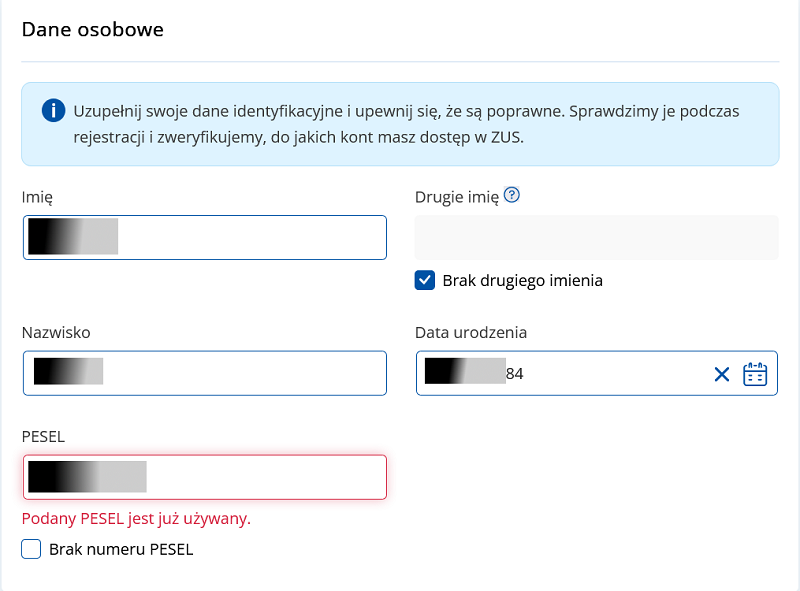
Task: Click the PESEL field label
Action: coord(43,437)
